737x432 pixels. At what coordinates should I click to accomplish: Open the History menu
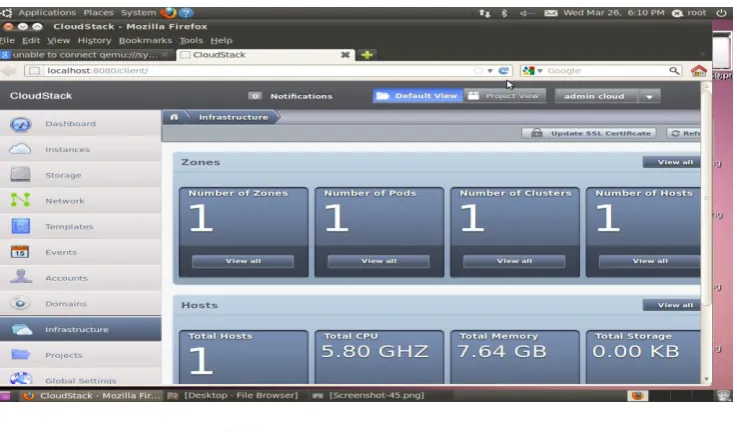coord(94,40)
